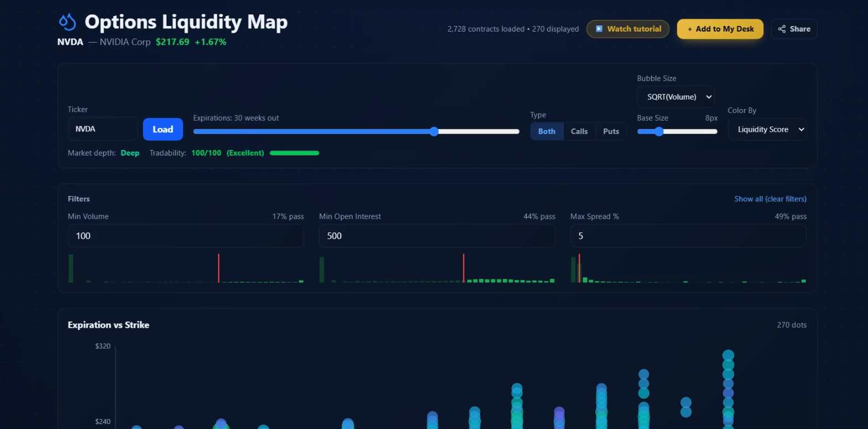Click the share network icon
868x429 pixels.
coord(782,29)
